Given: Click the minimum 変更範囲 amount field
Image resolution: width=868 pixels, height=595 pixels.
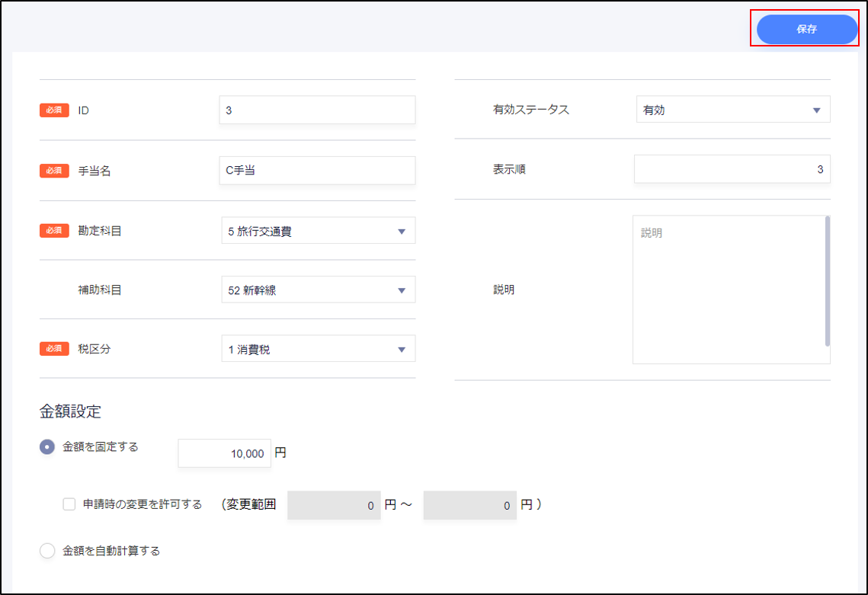Looking at the screenshot, I should tap(334, 505).
